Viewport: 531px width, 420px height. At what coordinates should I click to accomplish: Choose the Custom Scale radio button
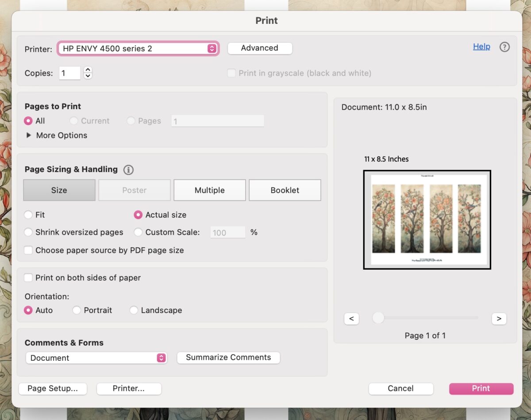(x=138, y=232)
